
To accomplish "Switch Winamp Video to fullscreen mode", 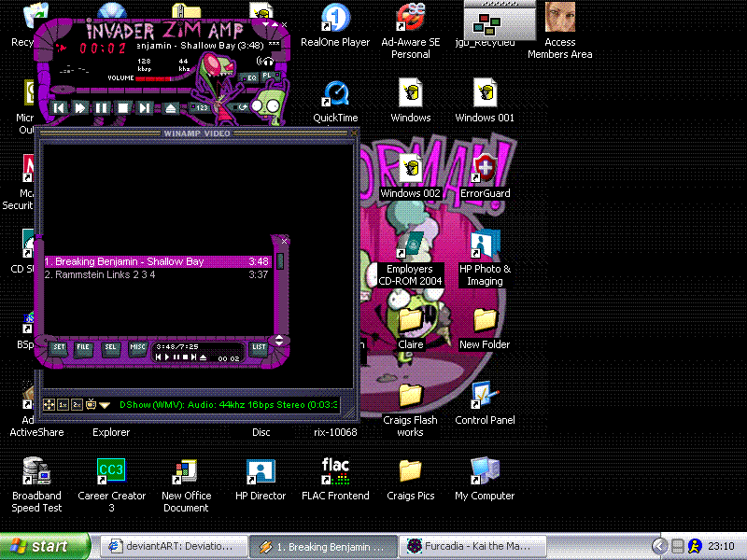I will (x=49, y=405).
